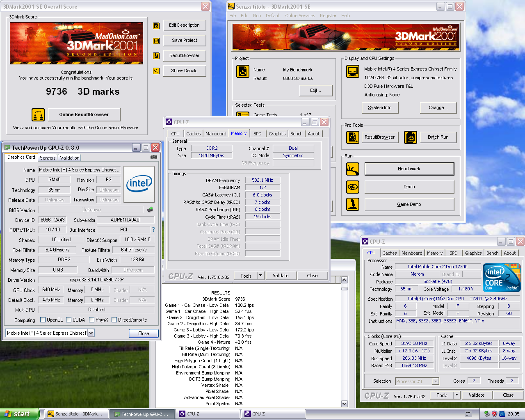Click the ResultBrowser icon in score window
The width and height of the screenshot is (525, 420).
point(156,56)
